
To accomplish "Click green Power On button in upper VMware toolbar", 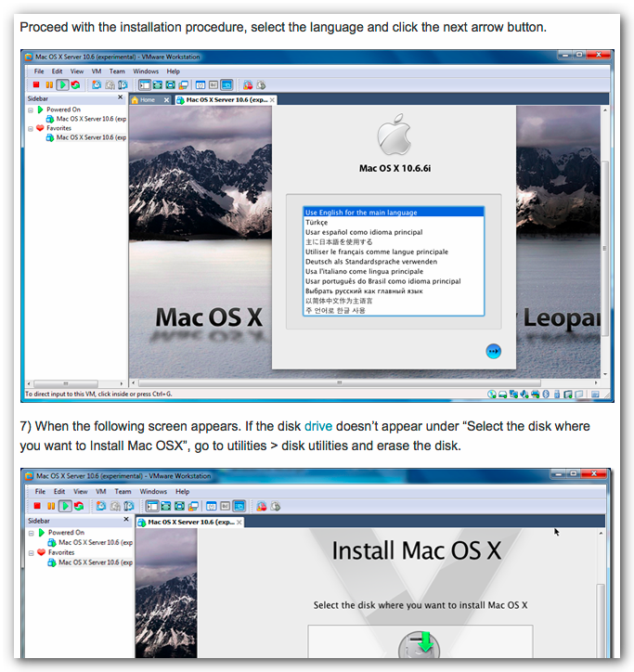I will click(62, 84).
